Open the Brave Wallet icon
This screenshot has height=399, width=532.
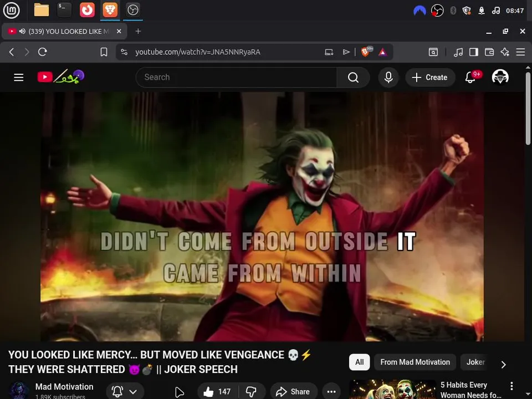tap(489, 52)
